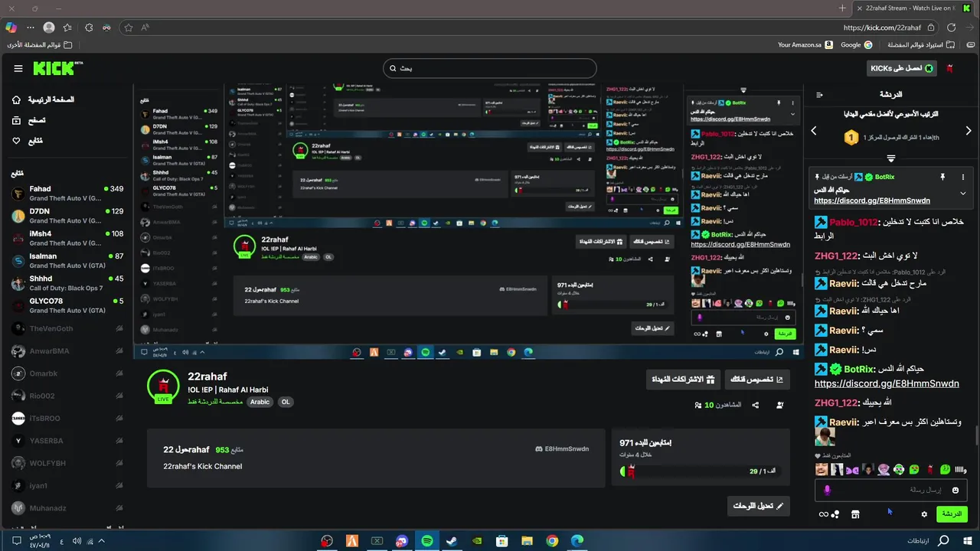980x551 pixels.
Task: Open Isalman's channel in sidebar
Action: tap(67, 261)
